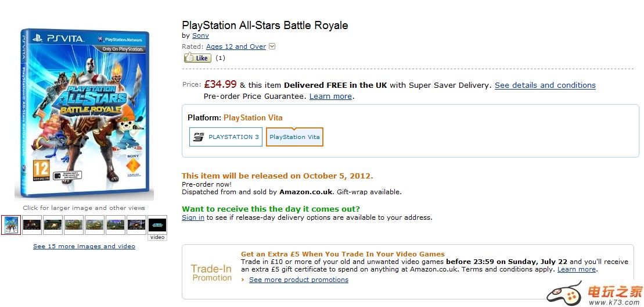
Task: Select the PlayStation Vita platform option
Action: pyautogui.click(x=294, y=137)
